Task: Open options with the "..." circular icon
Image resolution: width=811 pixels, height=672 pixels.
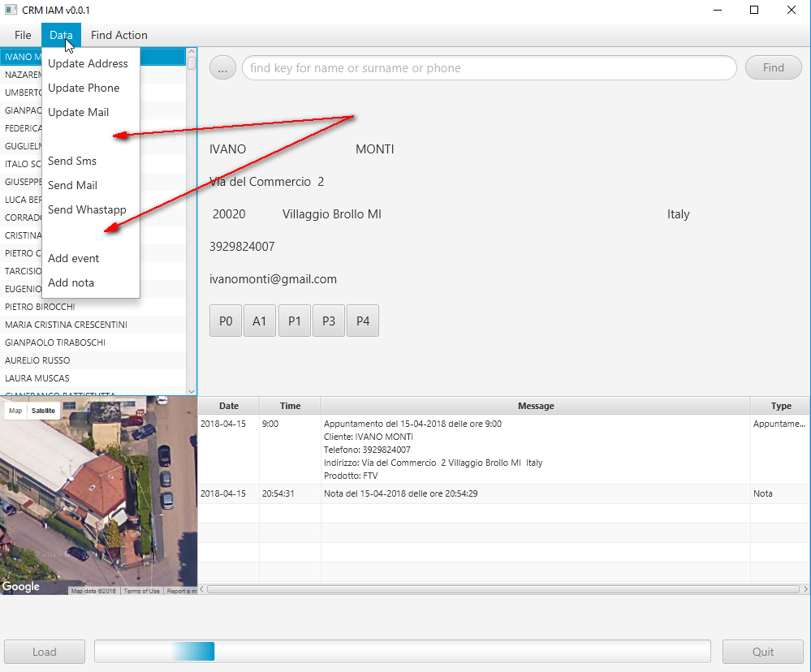Action: [x=222, y=67]
